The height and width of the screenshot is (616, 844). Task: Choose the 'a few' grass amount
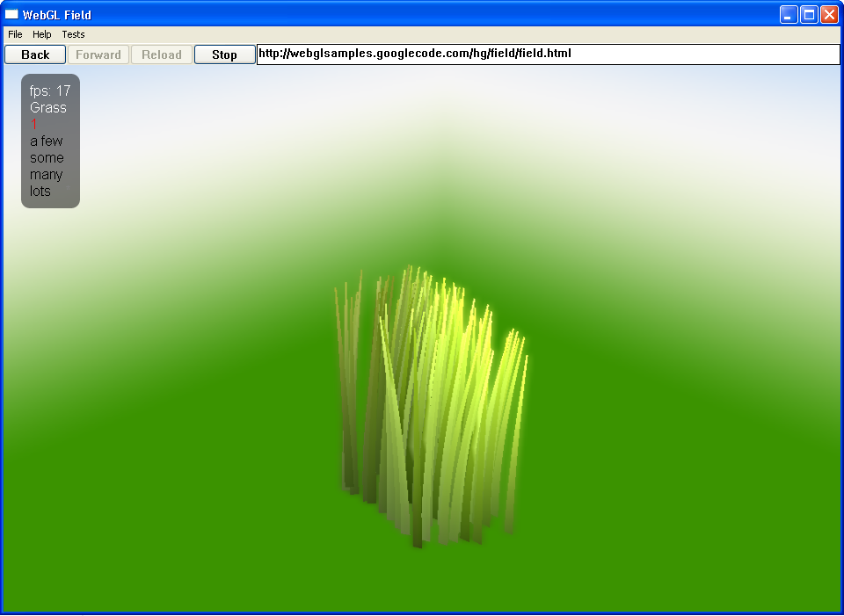47,141
